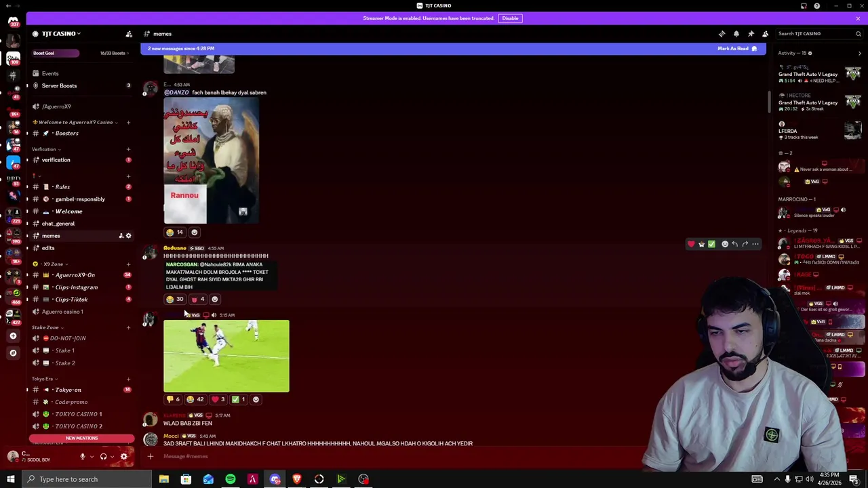The image size is (868, 488).
Task: Open the Rules channel
Action: (81, 187)
